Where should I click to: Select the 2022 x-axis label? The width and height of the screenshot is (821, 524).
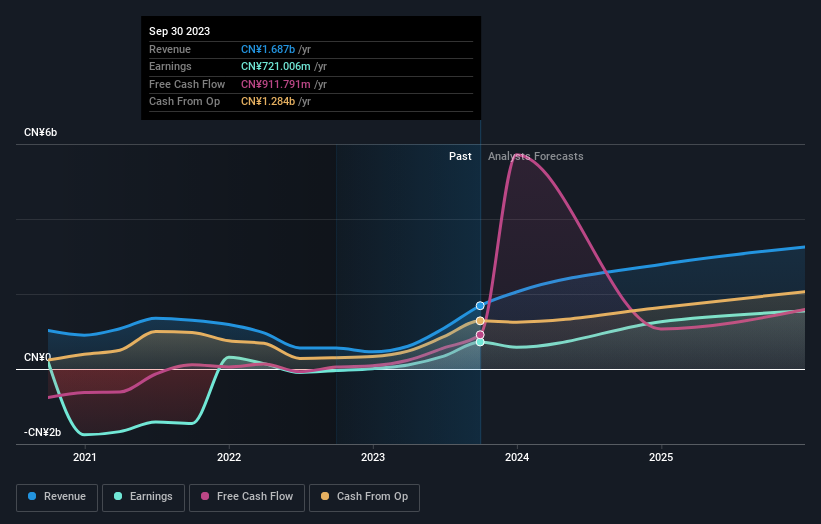coord(229,458)
